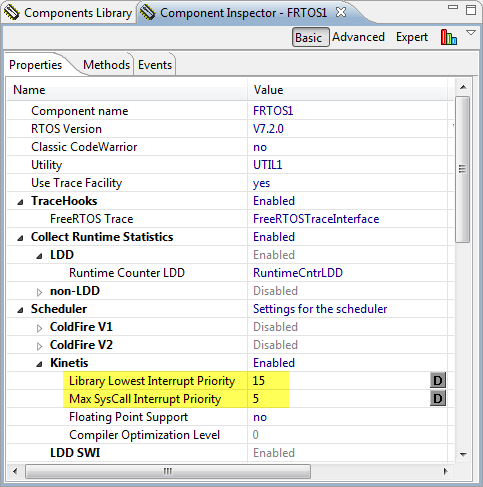Click the Components Library tab icon
The image size is (483, 487).
pos(11,13)
